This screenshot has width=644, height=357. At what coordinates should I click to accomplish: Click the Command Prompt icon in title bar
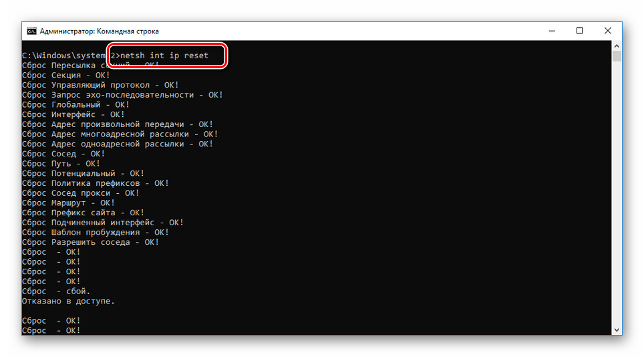point(31,31)
